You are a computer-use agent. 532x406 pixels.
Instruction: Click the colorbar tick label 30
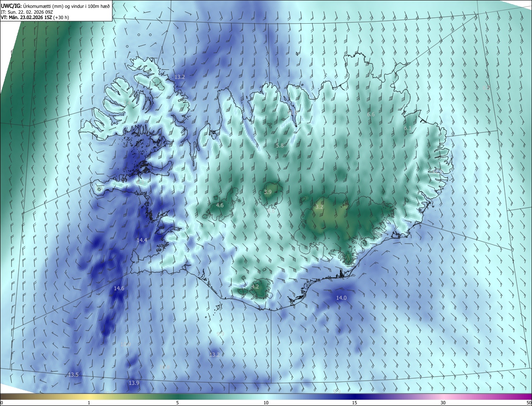point(443,403)
